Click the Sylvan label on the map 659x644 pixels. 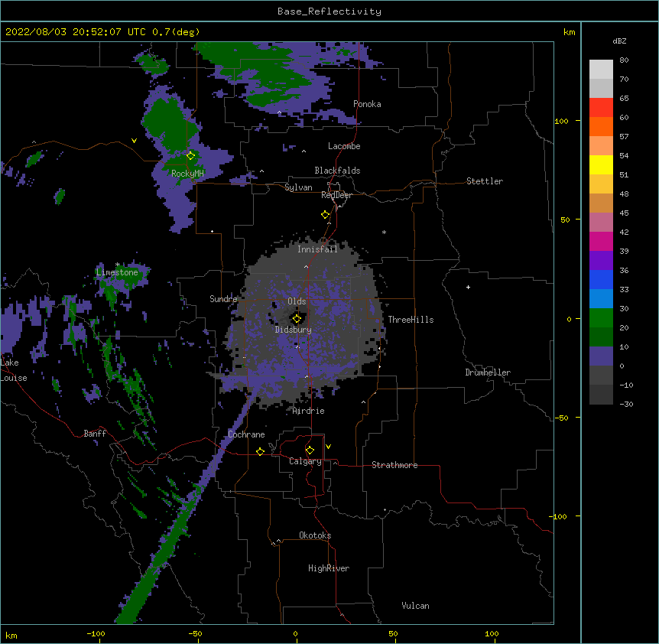point(298,187)
